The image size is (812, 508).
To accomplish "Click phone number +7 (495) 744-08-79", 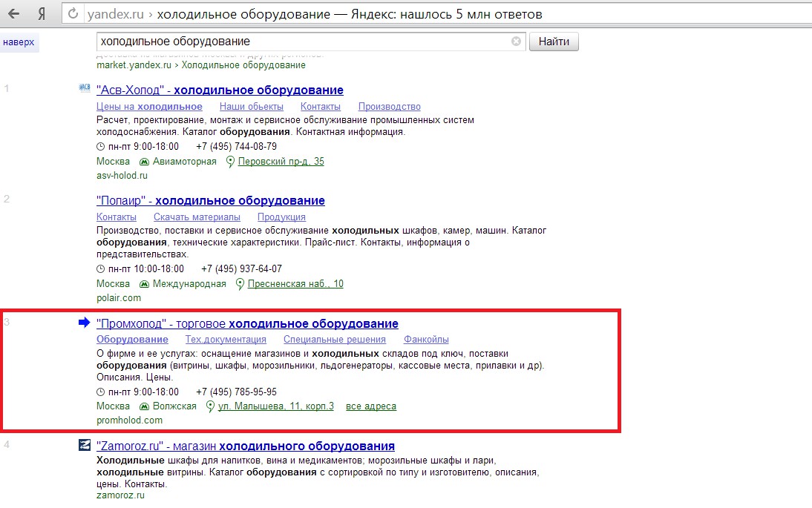I will coord(236,146).
